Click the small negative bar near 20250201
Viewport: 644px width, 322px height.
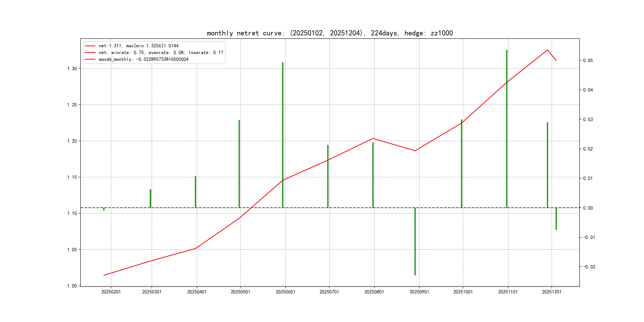(104, 209)
